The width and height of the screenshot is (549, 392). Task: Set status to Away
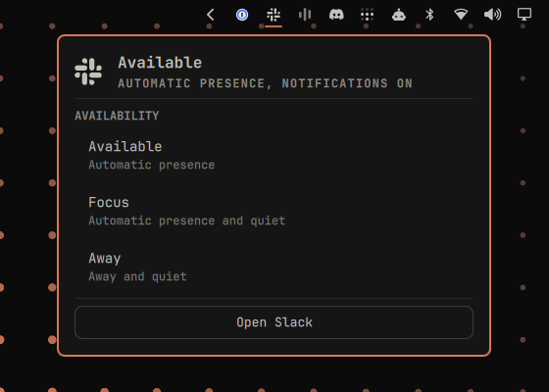(274, 267)
